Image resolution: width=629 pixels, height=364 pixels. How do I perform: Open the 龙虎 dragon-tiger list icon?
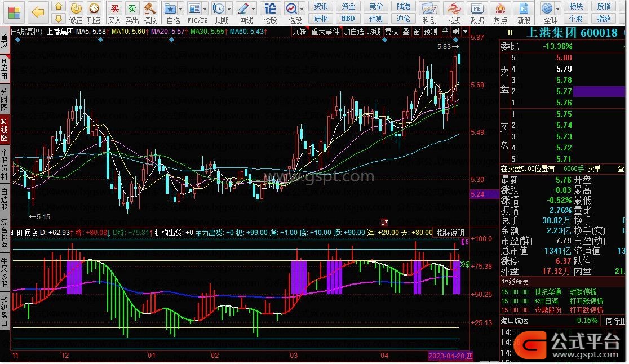(x=454, y=12)
